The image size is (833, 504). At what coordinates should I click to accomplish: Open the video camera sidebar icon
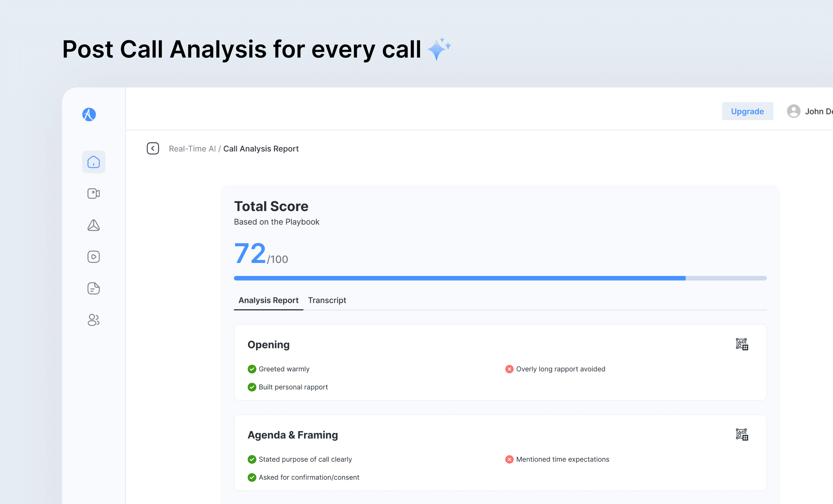(x=94, y=194)
